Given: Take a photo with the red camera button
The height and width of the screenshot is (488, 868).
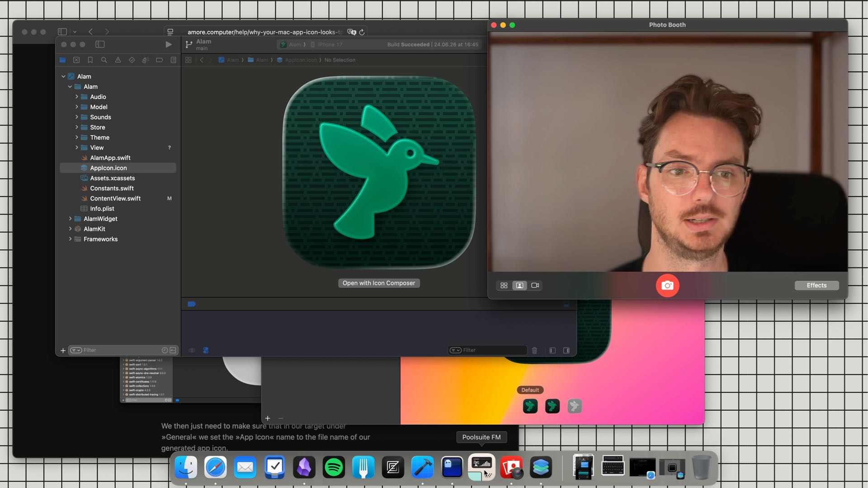Looking at the screenshot, I should coord(667,286).
